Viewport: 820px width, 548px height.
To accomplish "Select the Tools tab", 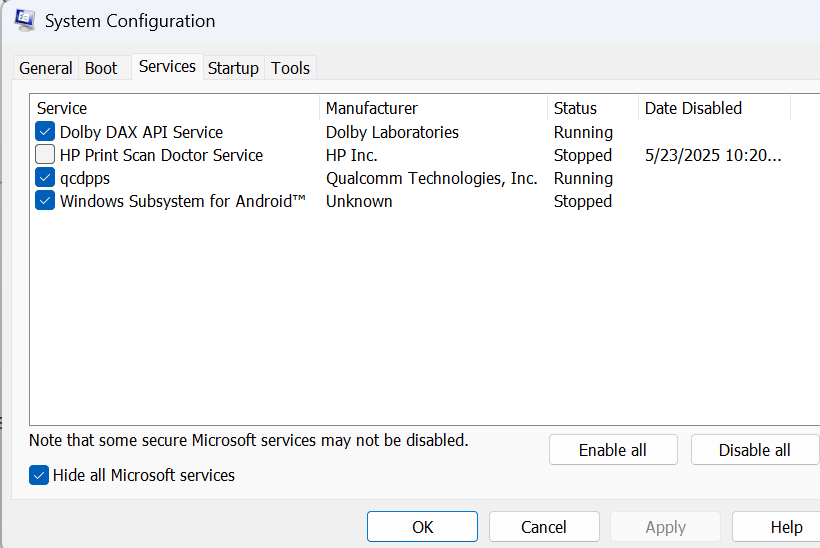I will [x=291, y=68].
